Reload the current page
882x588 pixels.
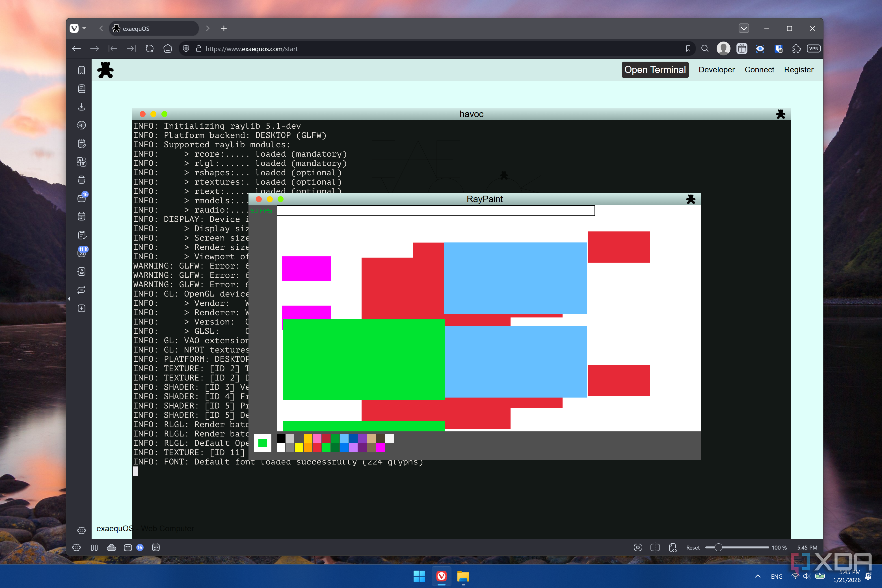(150, 49)
